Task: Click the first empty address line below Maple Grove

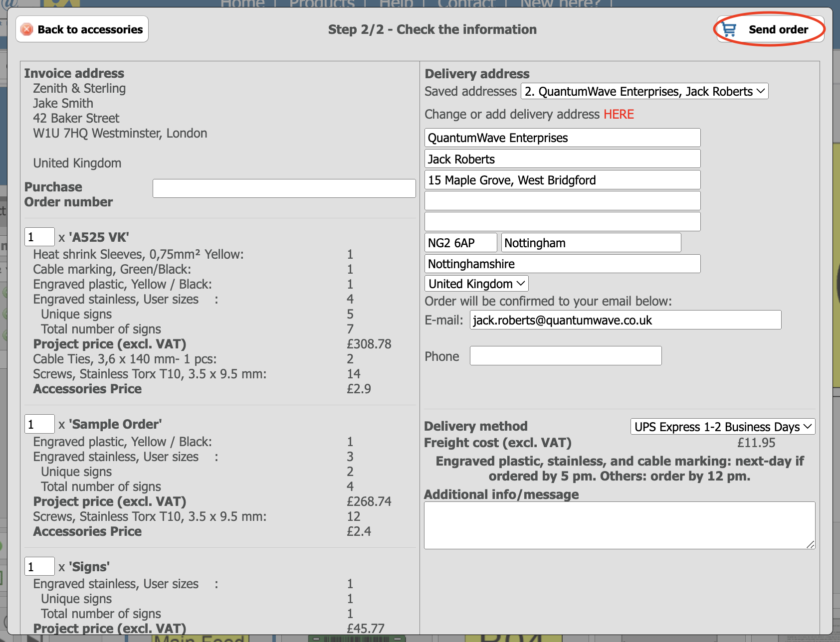Action: point(563,201)
